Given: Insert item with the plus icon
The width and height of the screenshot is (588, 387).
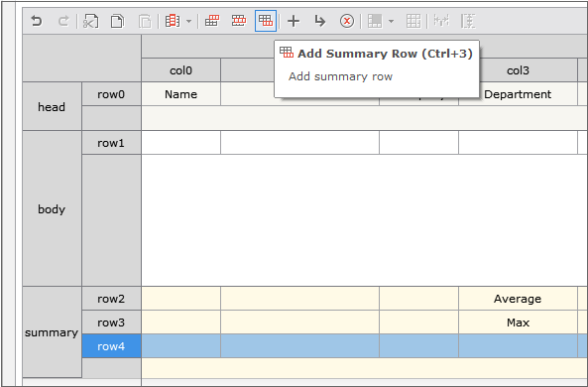Looking at the screenshot, I should coord(294,21).
